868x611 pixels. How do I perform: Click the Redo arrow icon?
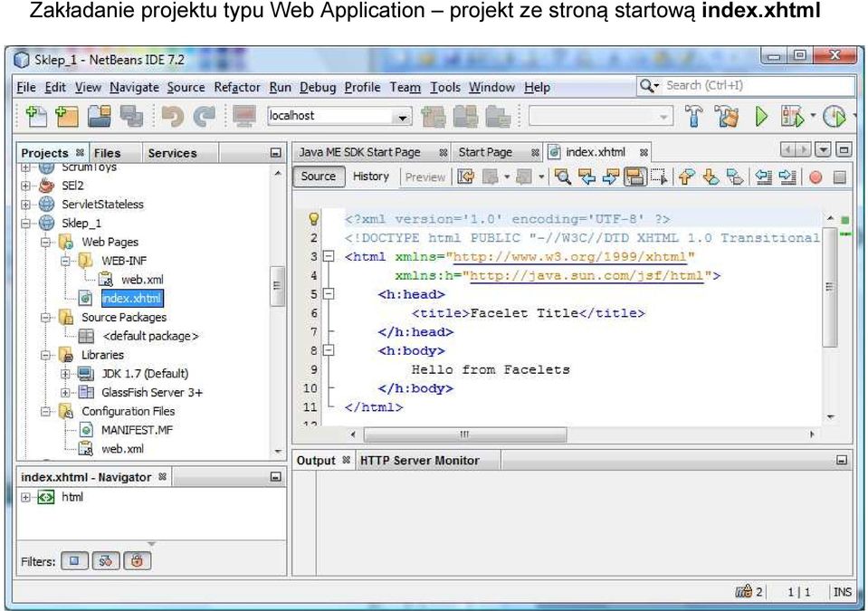coord(205,116)
